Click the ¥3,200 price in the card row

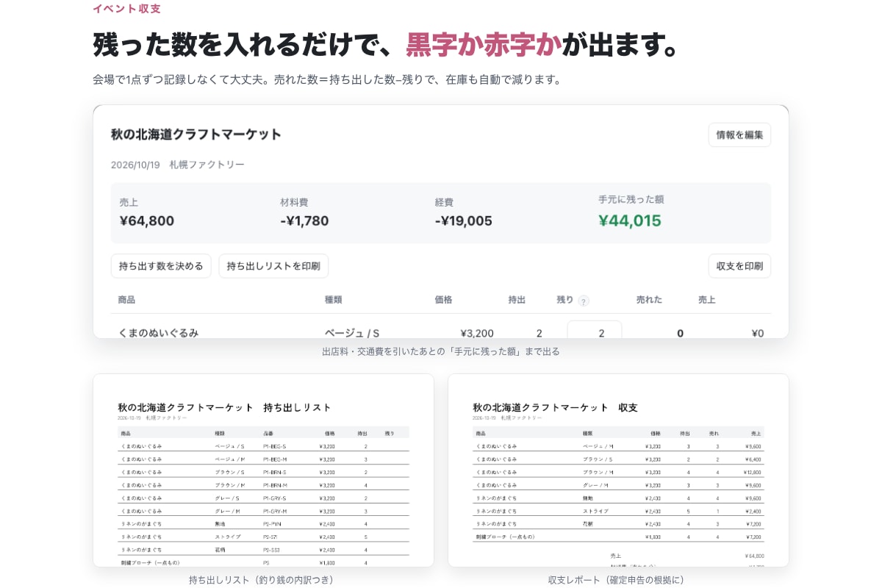pos(477,333)
